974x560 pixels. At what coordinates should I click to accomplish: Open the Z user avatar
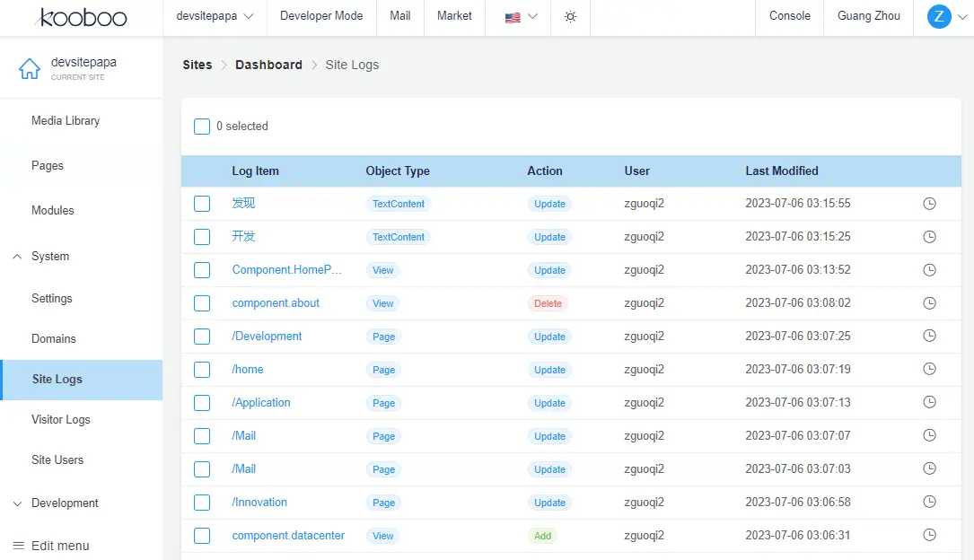coord(939,16)
